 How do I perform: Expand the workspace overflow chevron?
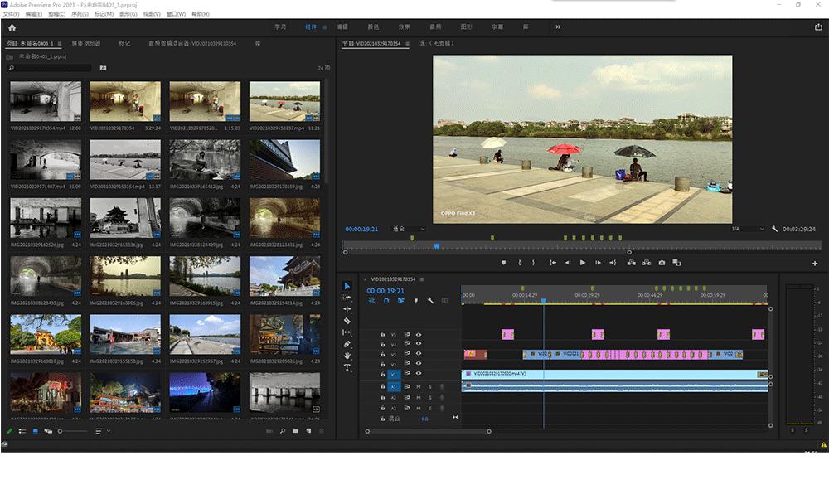(557, 27)
